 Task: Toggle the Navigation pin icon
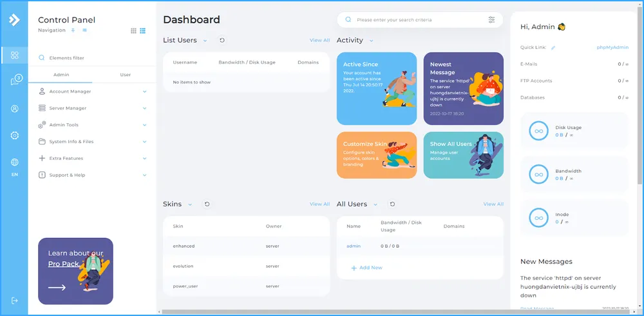73,30
